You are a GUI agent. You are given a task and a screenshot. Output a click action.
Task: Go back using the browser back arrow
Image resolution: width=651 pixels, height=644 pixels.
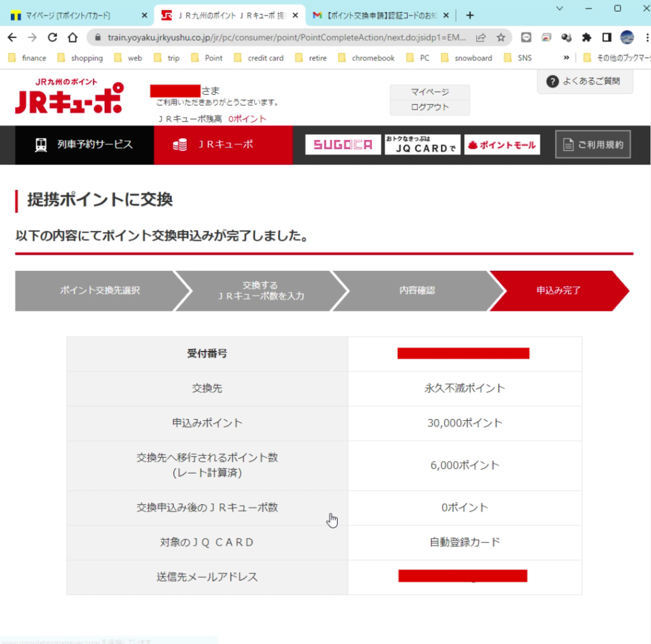point(12,38)
